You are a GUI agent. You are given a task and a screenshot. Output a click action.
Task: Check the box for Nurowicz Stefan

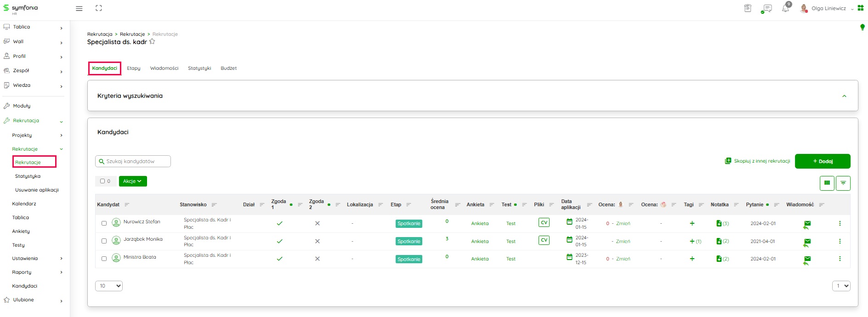[104, 223]
